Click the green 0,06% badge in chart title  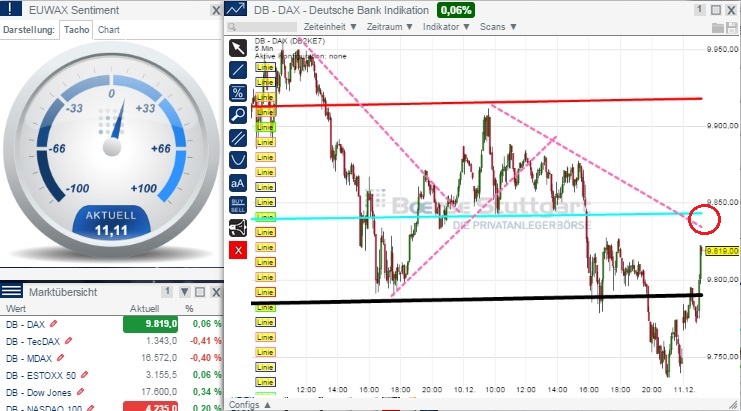click(x=456, y=10)
